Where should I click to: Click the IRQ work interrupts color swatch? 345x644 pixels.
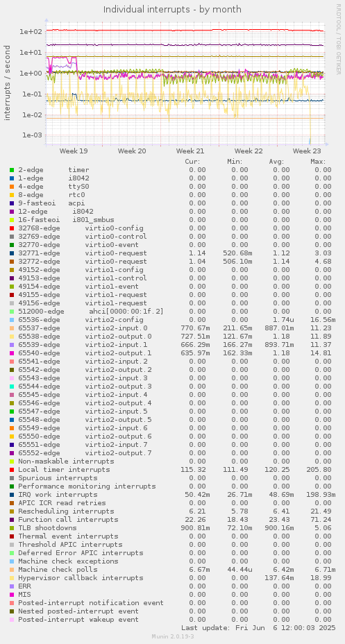pos(12,495)
